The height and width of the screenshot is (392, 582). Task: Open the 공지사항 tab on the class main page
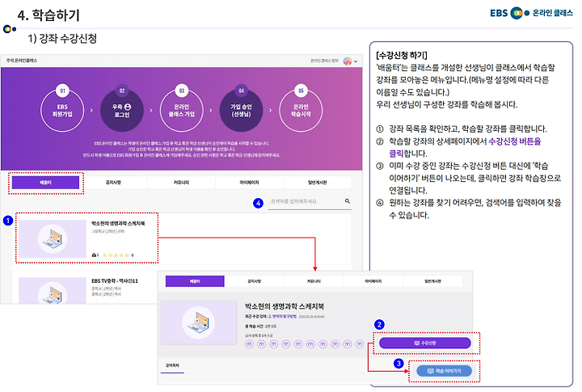[113, 183]
